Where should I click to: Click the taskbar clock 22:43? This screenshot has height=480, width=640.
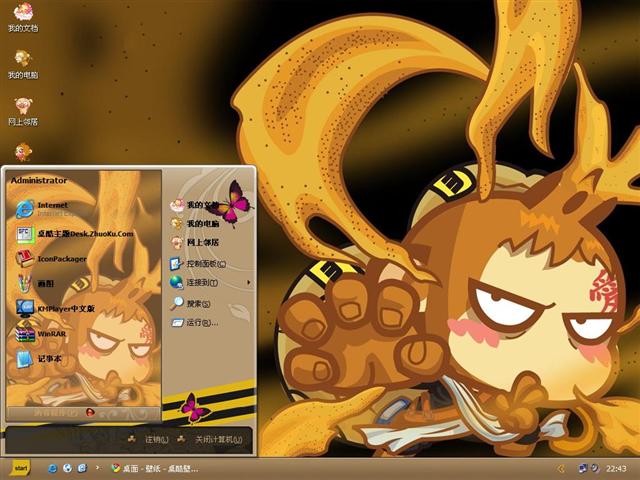616,468
